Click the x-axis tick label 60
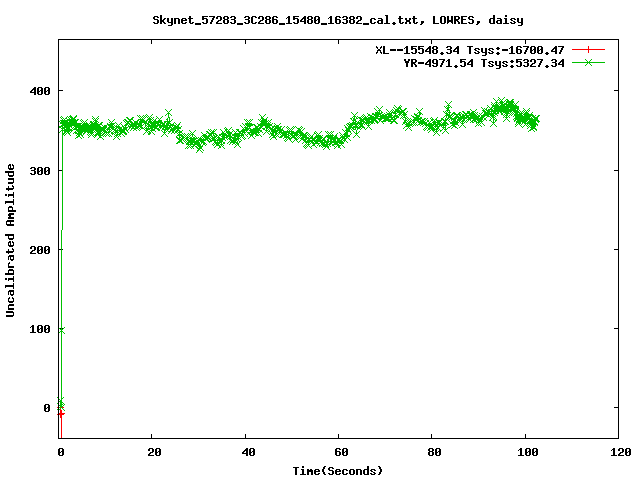The height and width of the screenshot is (480, 640). 341,452
